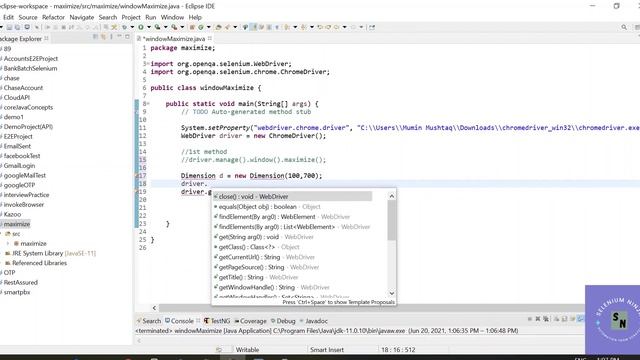The image size is (640, 360).
Task: Minimize the Package Explorer view
Action: coord(119,37)
